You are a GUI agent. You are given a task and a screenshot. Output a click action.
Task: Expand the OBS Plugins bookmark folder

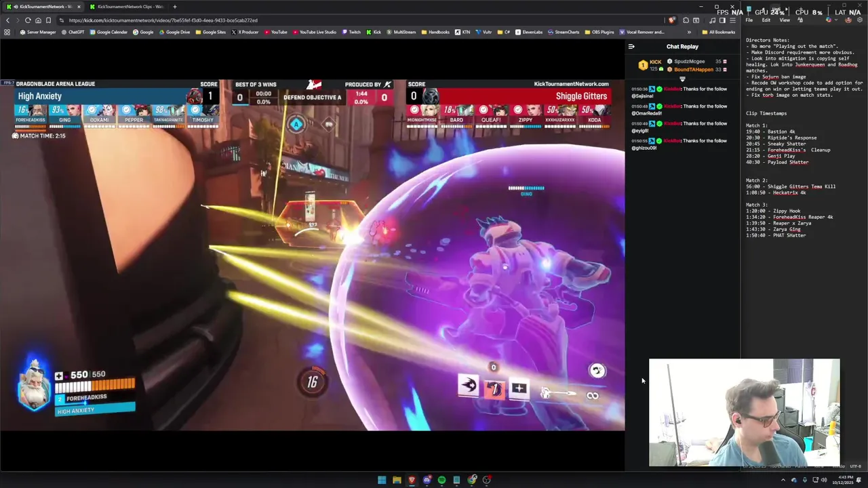[599, 32]
